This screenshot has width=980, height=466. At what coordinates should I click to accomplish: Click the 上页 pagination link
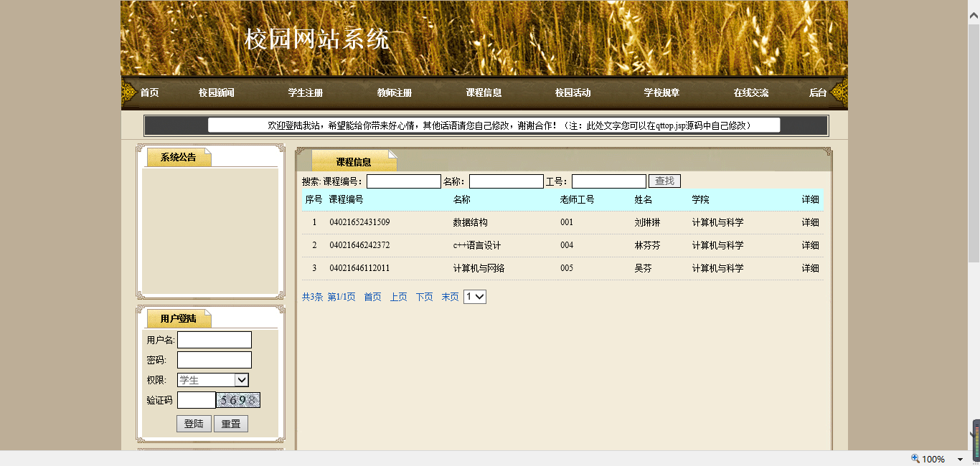point(398,297)
